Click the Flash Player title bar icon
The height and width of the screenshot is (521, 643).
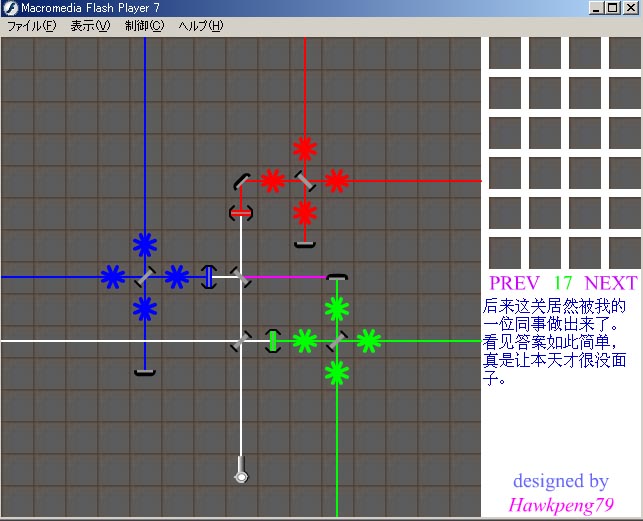click(x=10, y=8)
